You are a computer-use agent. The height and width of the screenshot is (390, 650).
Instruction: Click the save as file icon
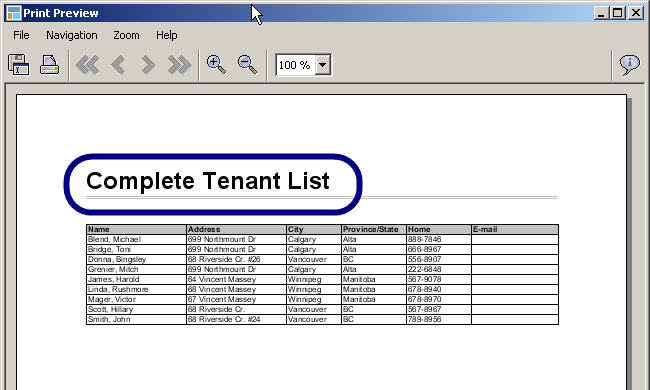tap(19, 65)
